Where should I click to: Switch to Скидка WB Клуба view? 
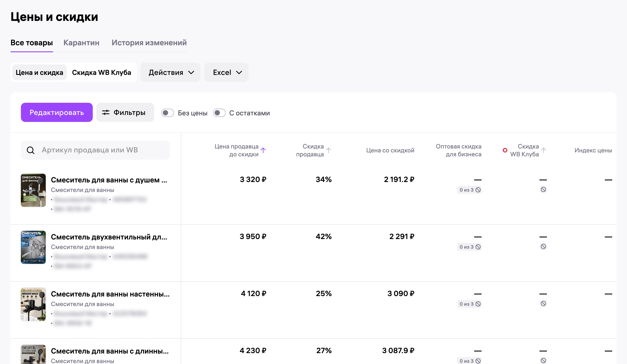(101, 72)
